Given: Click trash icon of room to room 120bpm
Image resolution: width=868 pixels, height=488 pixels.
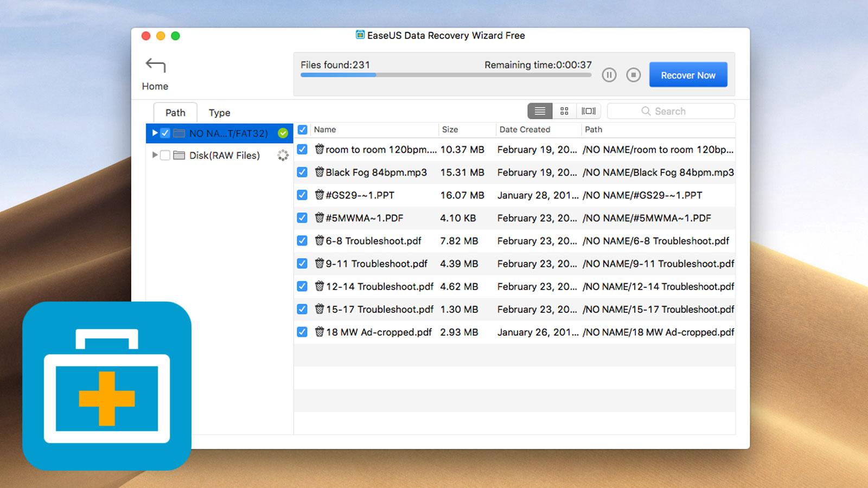Looking at the screenshot, I should click(x=319, y=149).
